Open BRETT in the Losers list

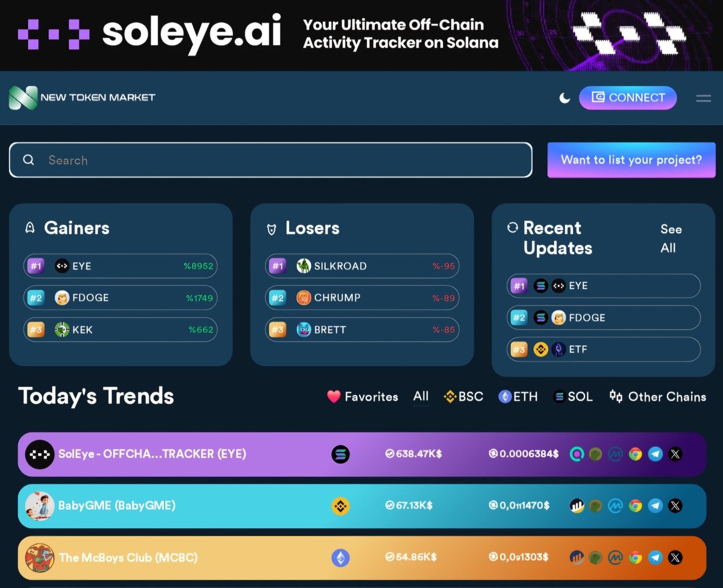[x=362, y=330]
